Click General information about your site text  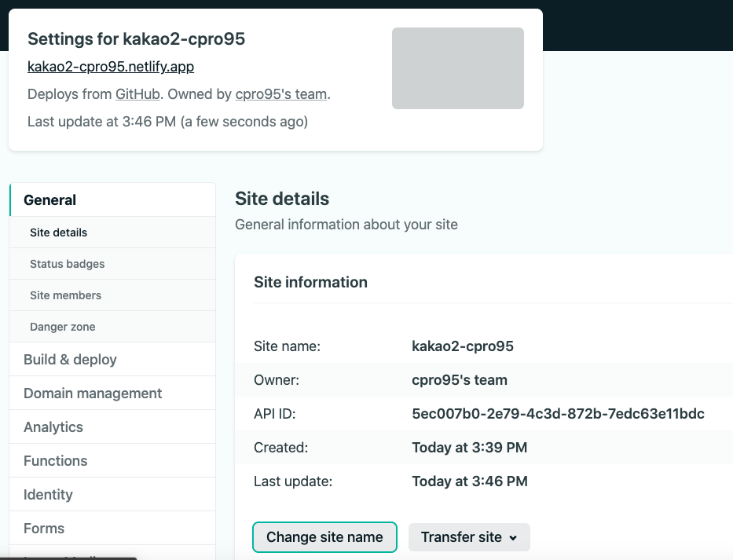coord(346,225)
